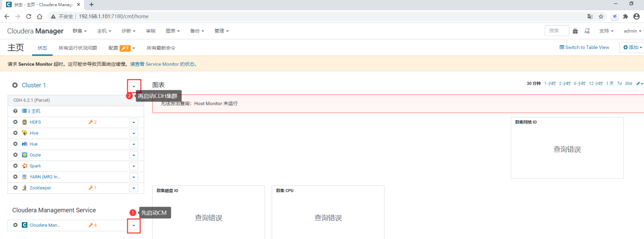The image size is (644, 239).
Task: Click the browser translate page icon
Action: coord(590,16)
